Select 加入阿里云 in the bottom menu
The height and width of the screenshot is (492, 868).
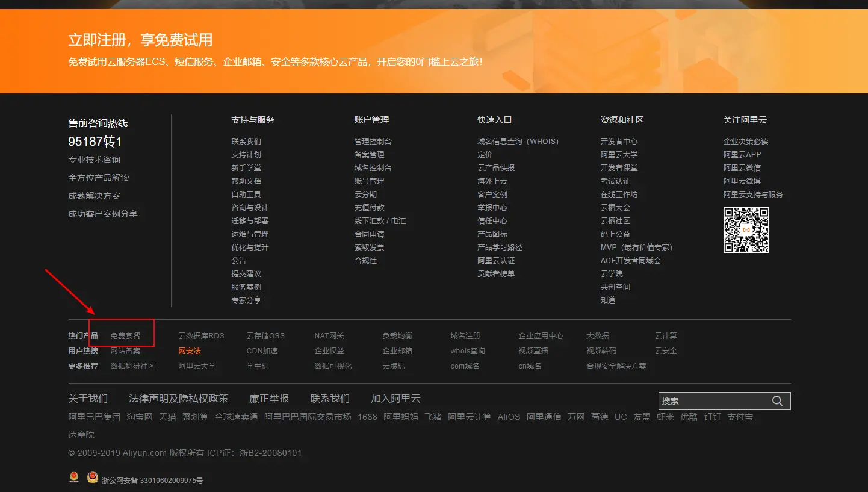(x=397, y=398)
